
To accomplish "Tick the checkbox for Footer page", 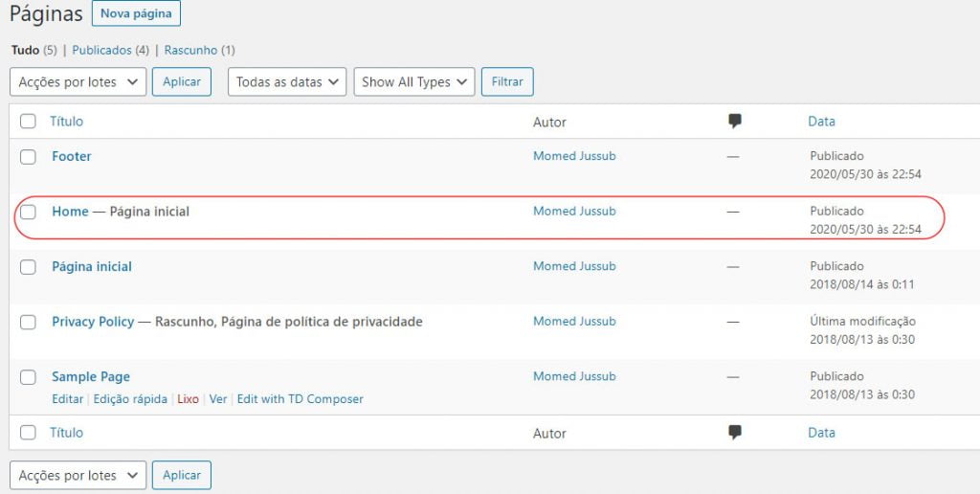I will click(x=28, y=157).
